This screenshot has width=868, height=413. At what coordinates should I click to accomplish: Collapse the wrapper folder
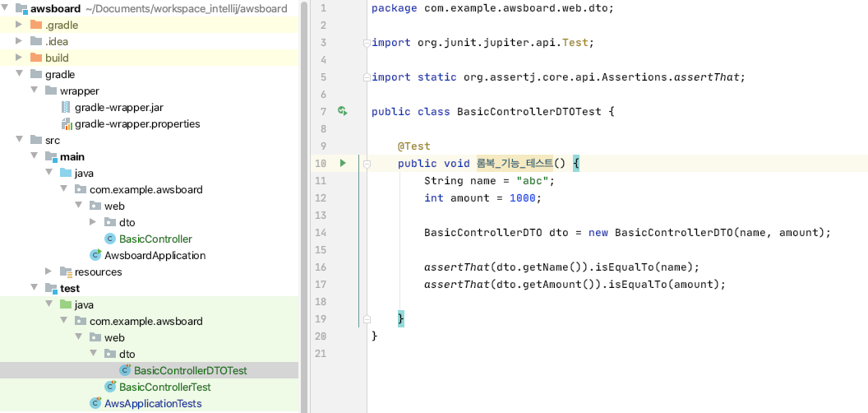[35, 91]
